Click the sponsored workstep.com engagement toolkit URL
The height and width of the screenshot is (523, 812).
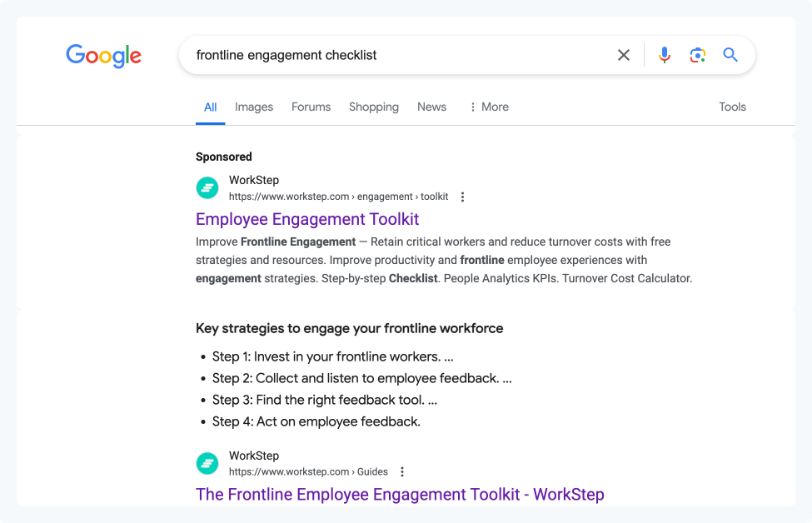(x=339, y=197)
